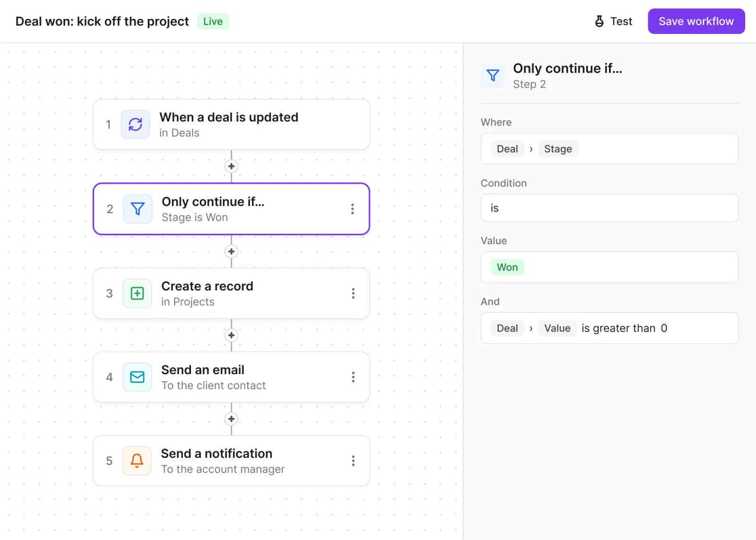Open options menu for Only continue if step

pyautogui.click(x=352, y=209)
